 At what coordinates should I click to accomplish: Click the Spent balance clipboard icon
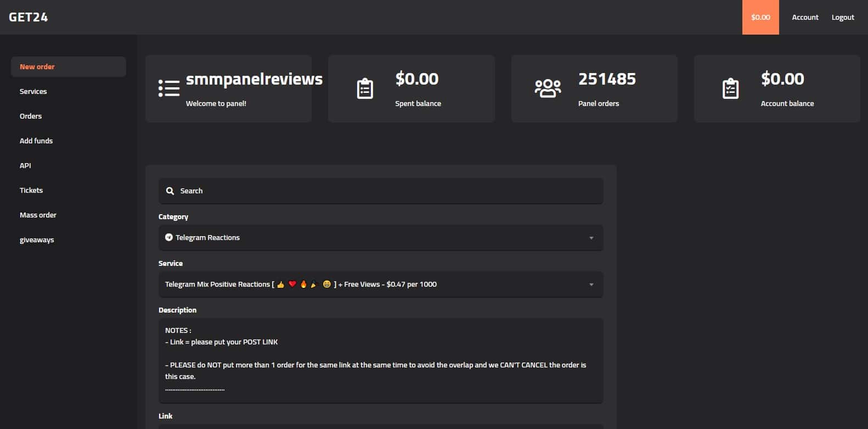(x=365, y=89)
